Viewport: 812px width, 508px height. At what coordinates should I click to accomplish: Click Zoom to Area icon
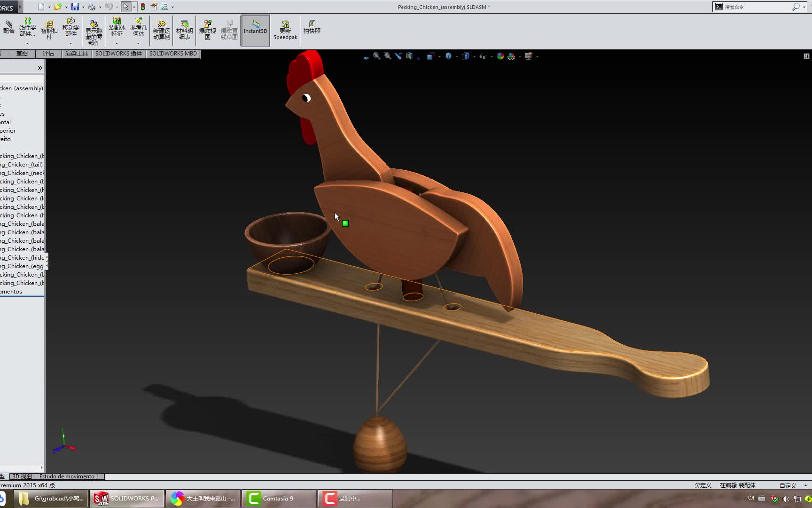[387, 56]
